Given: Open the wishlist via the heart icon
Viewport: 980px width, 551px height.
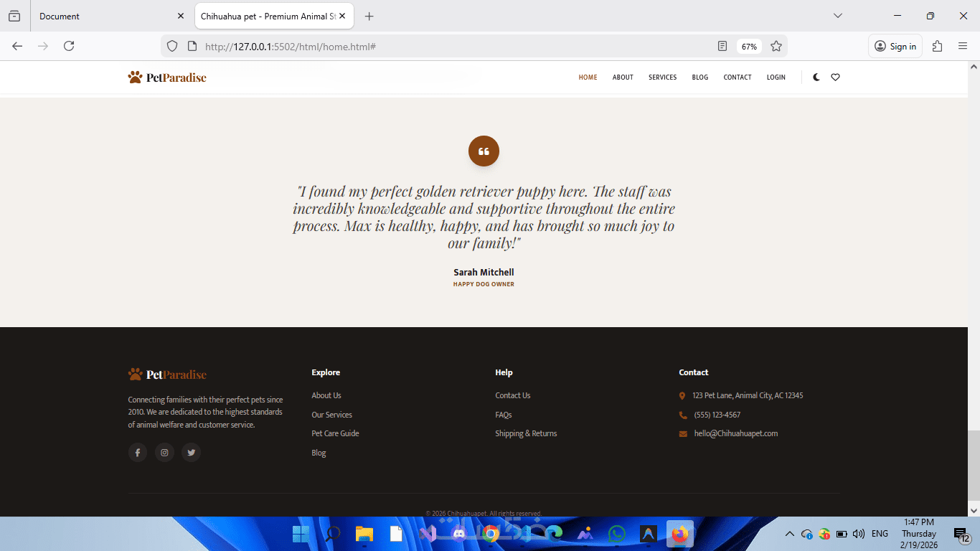Looking at the screenshot, I should [x=835, y=77].
